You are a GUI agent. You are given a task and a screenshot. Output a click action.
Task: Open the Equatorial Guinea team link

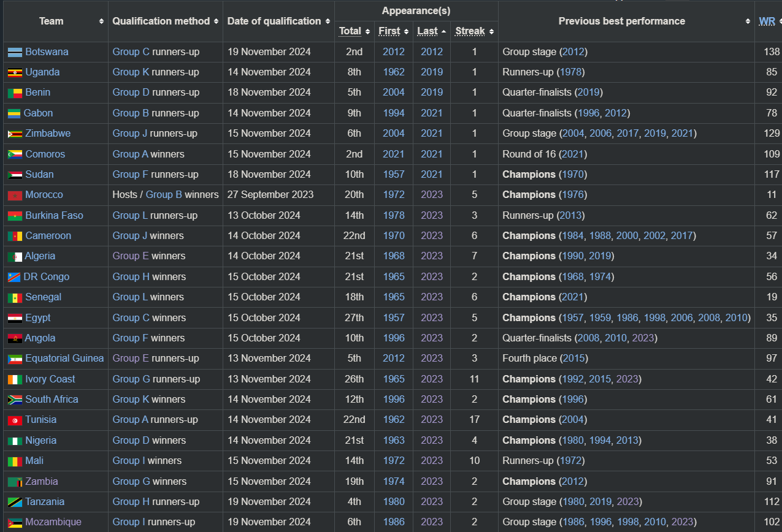coord(64,358)
